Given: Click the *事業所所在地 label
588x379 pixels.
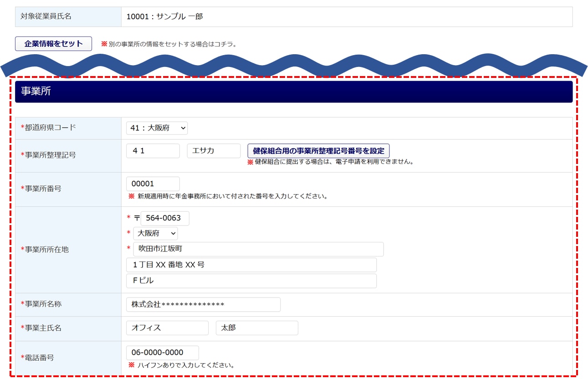Looking at the screenshot, I should tap(45, 250).
